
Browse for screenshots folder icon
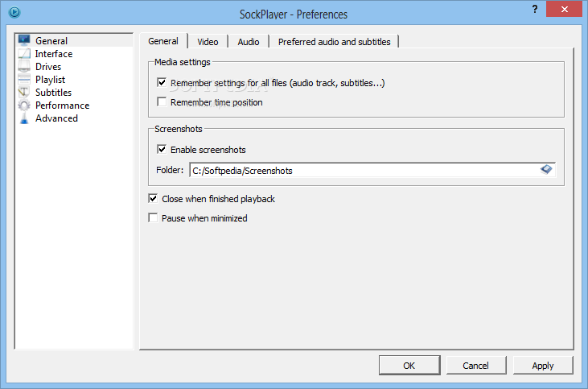(x=546, y=170)
